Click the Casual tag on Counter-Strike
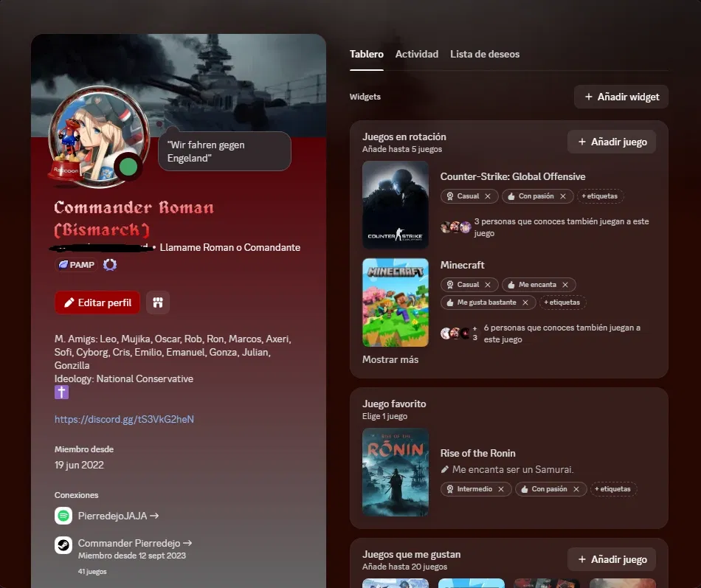Viewport: 701px width, 588px height. [468, 196]
